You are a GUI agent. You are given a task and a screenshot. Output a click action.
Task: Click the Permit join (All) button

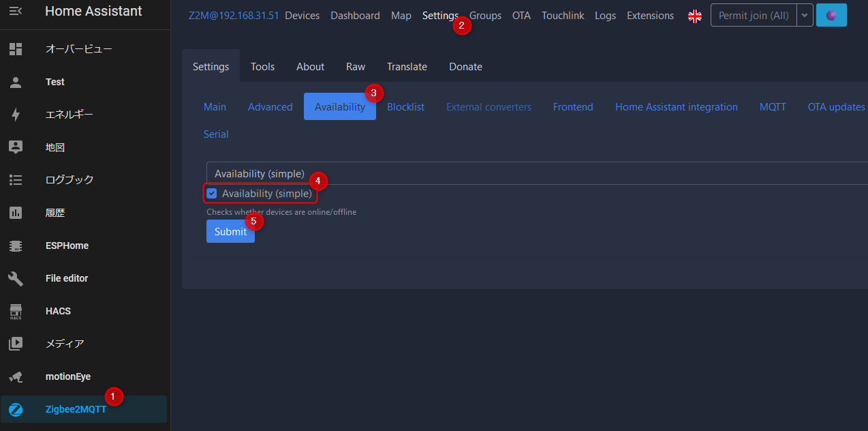[x=754, y=15]
